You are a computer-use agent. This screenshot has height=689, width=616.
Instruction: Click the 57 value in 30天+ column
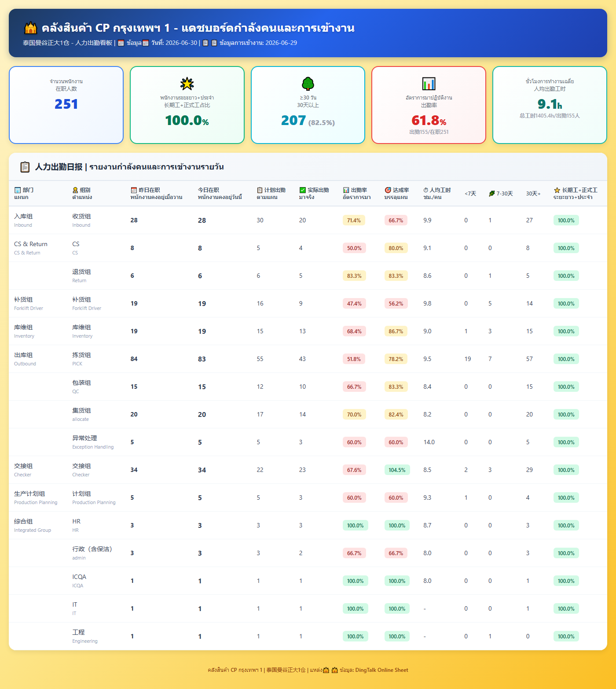[529, 359]
